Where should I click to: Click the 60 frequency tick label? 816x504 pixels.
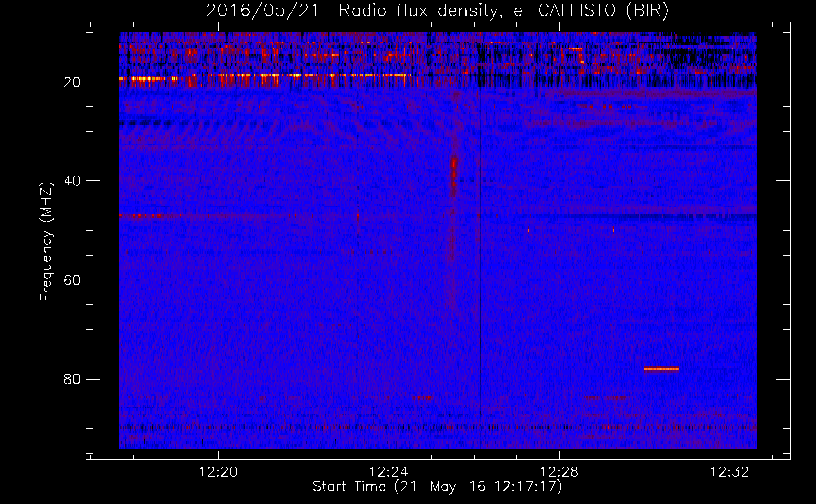(x=72, y=280)
